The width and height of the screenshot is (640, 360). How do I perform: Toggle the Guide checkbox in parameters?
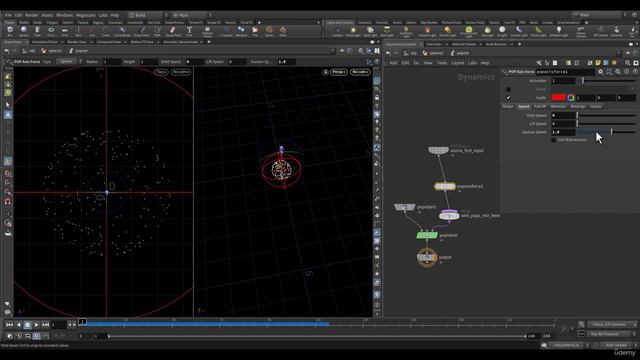[508, 98]
